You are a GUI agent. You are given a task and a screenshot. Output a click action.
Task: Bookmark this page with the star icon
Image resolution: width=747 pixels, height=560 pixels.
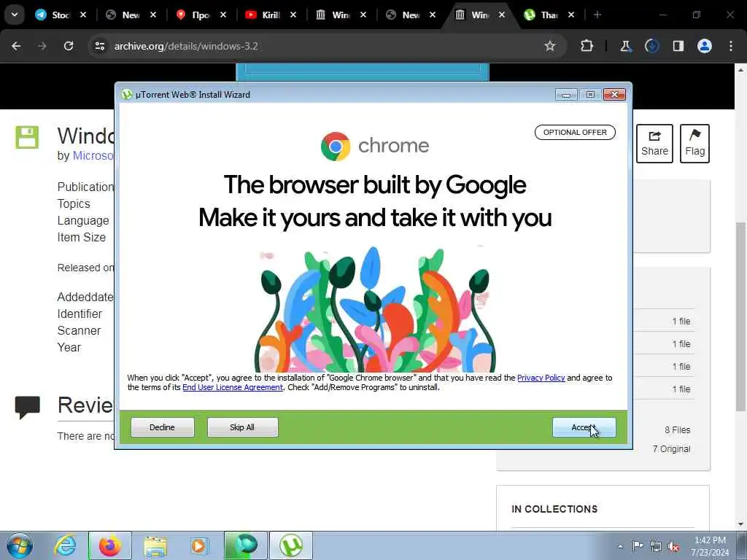pyautogui.click(x=550, y=46)
